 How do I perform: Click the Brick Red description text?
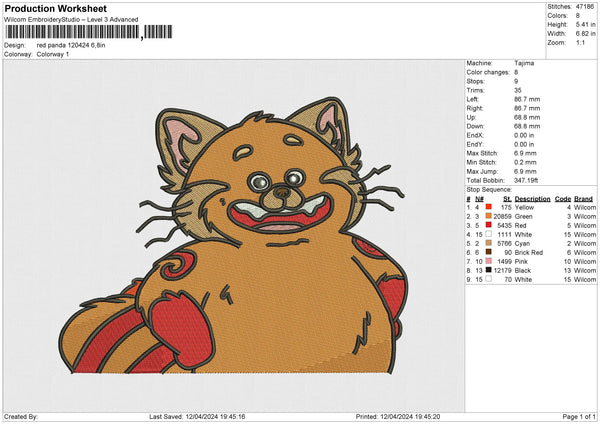tap(529, 252)
